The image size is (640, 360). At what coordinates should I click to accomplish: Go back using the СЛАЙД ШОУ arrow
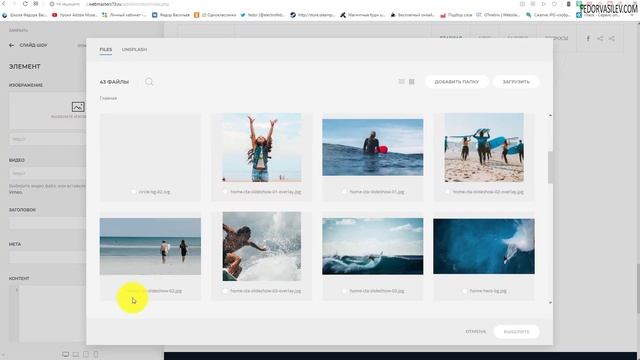pyautogui.click(x=11, y=45)
